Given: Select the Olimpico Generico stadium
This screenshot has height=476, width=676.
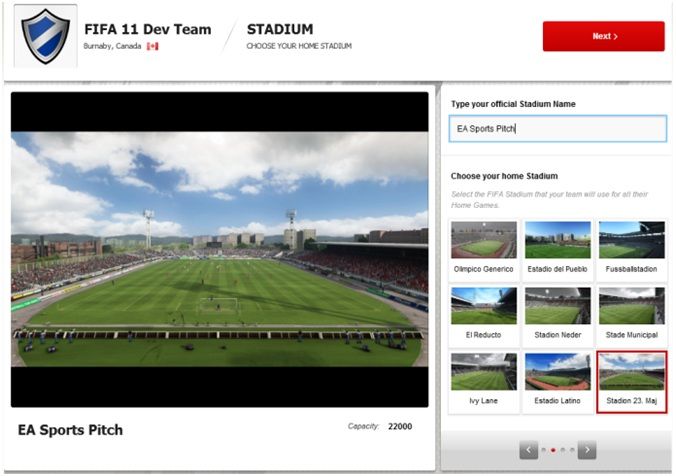Looking at the screenshot, I should click(x=484, y=248).
